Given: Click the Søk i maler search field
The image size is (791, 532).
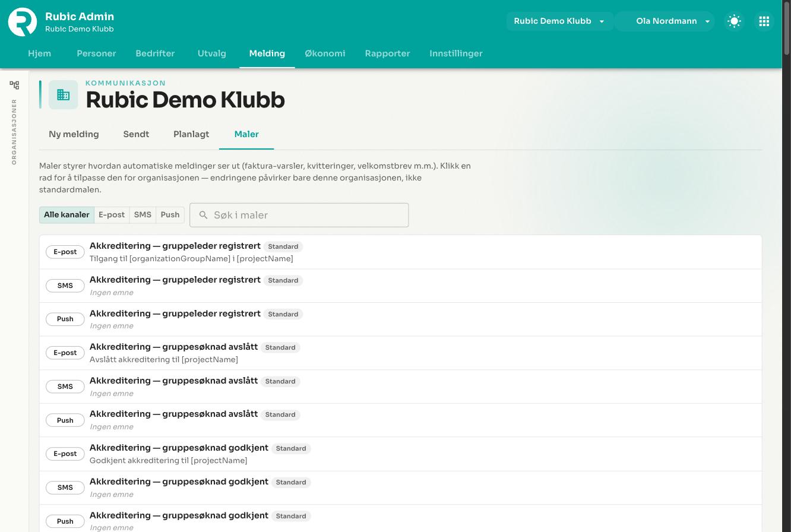Looking at the screenshot, I should [x=299, y=215].
